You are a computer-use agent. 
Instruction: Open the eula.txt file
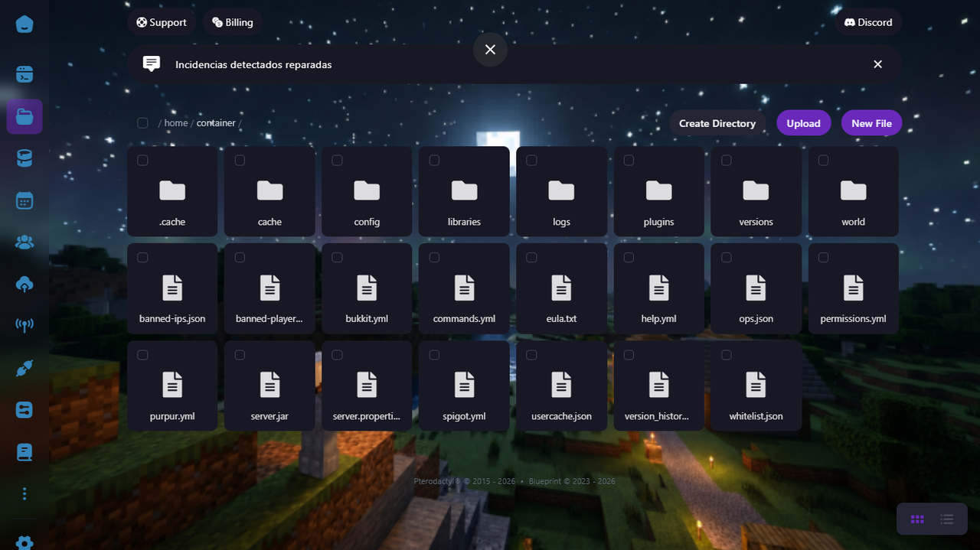[561, 288]
